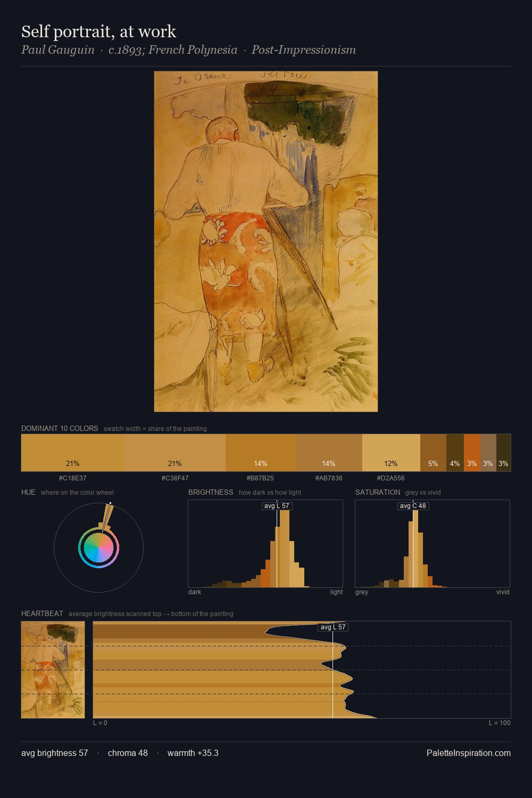The image size is (532, 798).
Task: Click the hex code '#C38F47' label
Action: coord(175,478)
